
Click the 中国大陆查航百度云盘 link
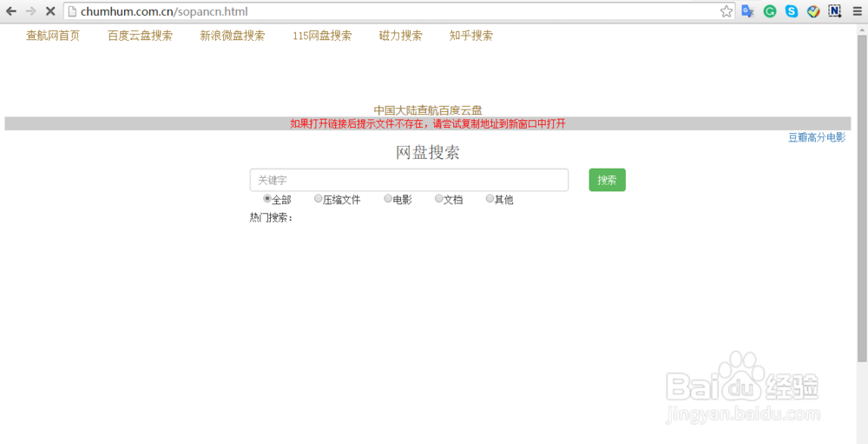tap(428, 110)
